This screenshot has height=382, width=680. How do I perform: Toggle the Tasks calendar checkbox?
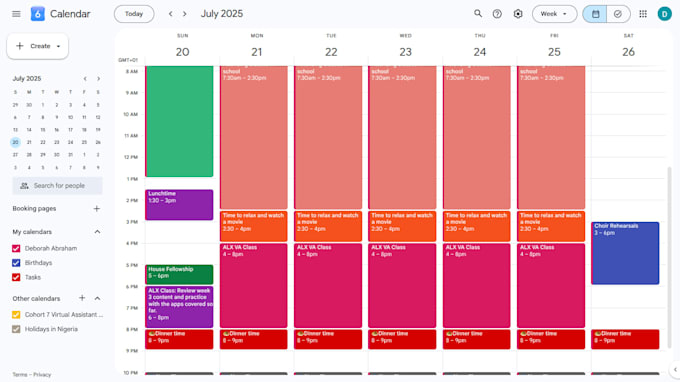16,277
